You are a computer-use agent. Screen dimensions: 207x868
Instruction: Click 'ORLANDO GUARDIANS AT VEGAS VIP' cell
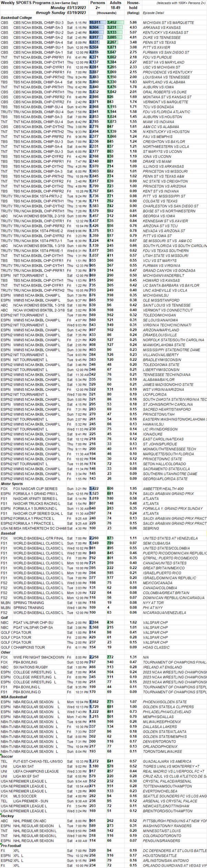click(x=175, y=866)
